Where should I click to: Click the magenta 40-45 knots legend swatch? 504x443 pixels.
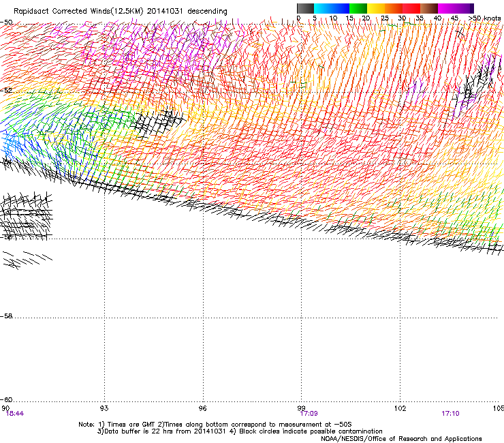tap(447, 8)
